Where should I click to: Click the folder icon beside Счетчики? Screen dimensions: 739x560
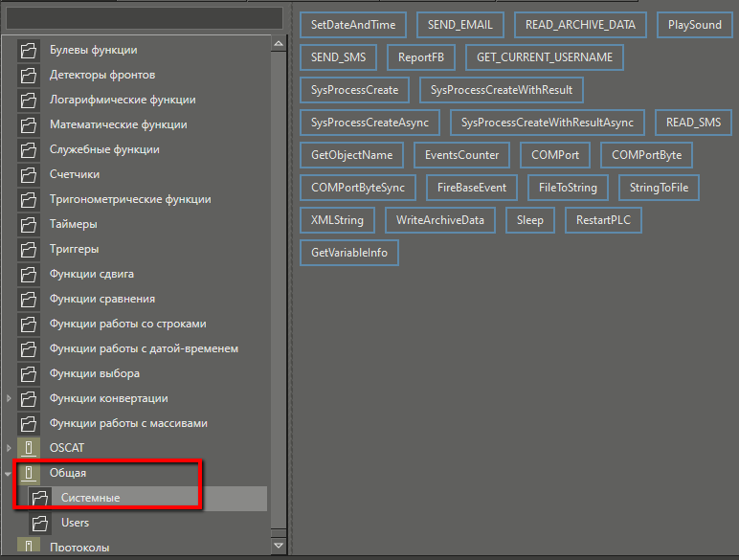[28, 174]
